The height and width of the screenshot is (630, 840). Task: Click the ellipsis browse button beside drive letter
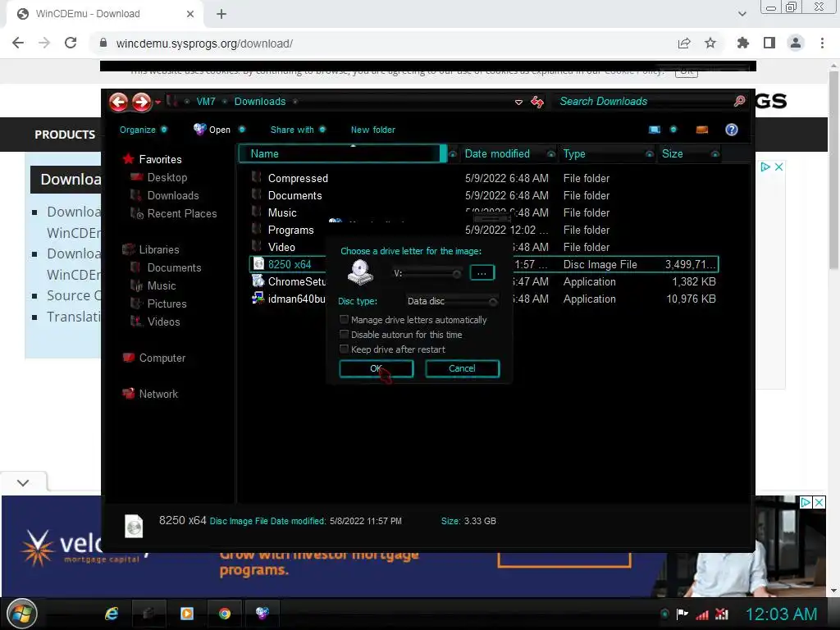(482, 272)
